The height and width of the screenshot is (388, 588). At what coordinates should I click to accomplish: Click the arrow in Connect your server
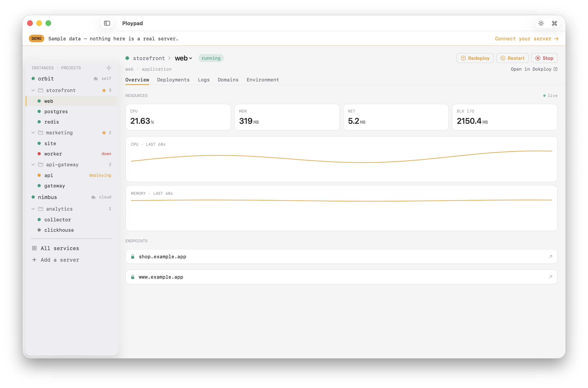556,39
